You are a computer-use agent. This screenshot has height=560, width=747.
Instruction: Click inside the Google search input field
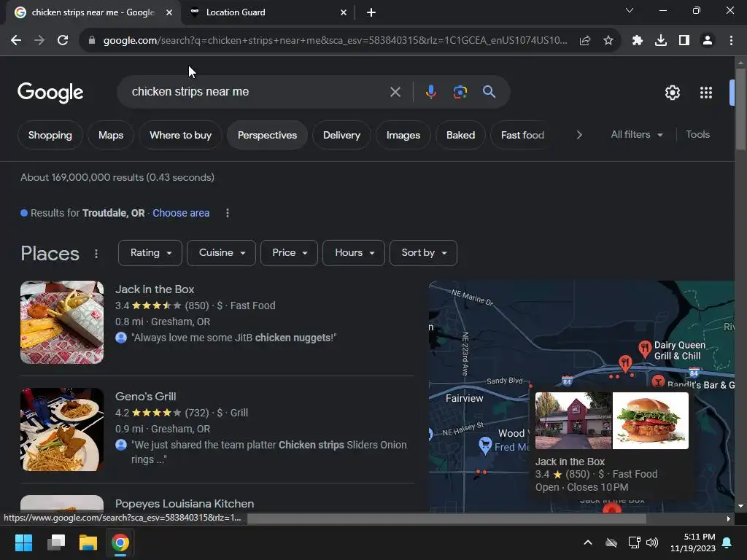(x=258, y=91)
